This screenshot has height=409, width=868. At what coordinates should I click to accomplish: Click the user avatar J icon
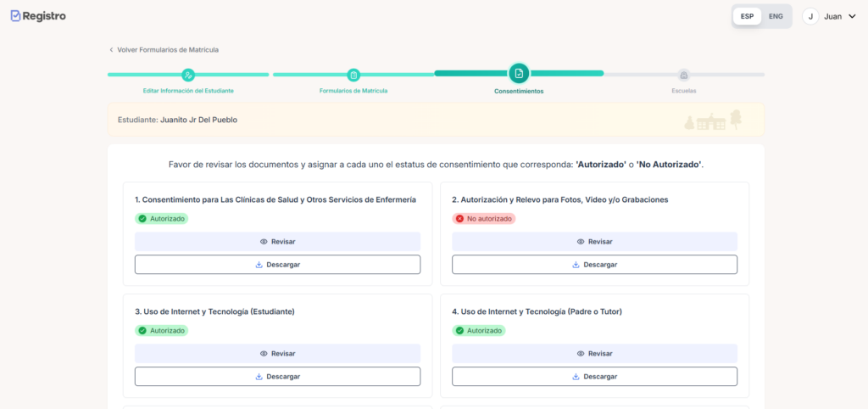click(810, 16)
